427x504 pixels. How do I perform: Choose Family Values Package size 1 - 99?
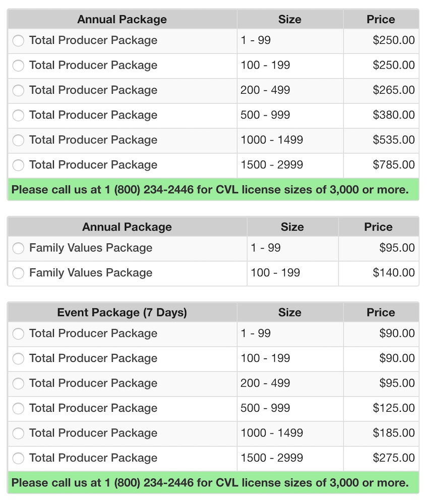coord(18,248)
